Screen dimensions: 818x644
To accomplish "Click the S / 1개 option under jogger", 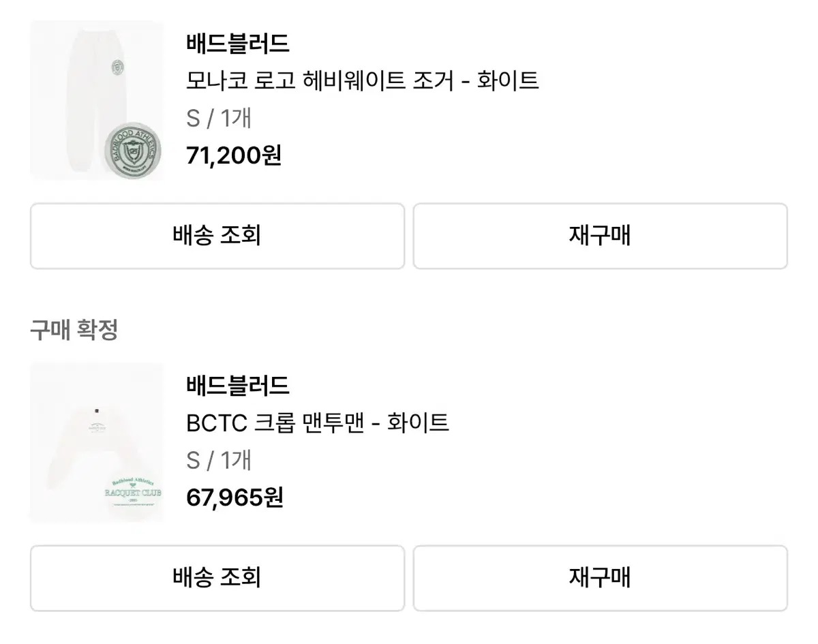I will (218, 119).
